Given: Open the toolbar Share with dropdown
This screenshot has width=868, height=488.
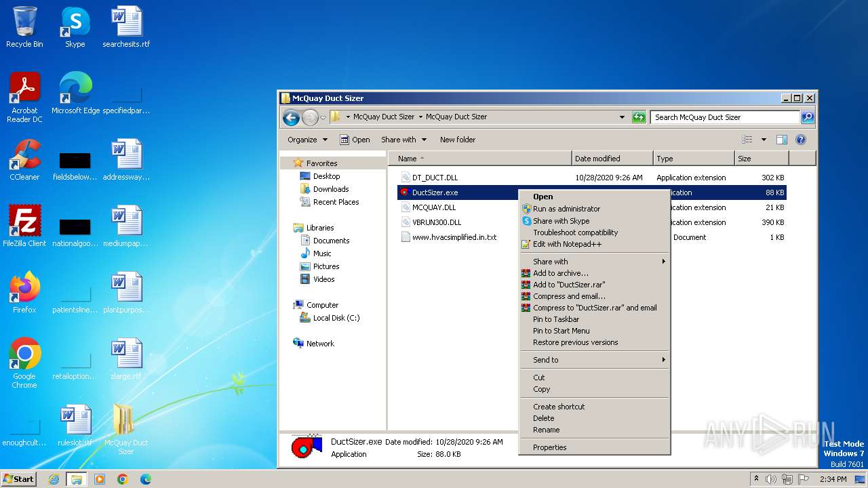Looking at the screenshot, I should click(x=404, y=140).
